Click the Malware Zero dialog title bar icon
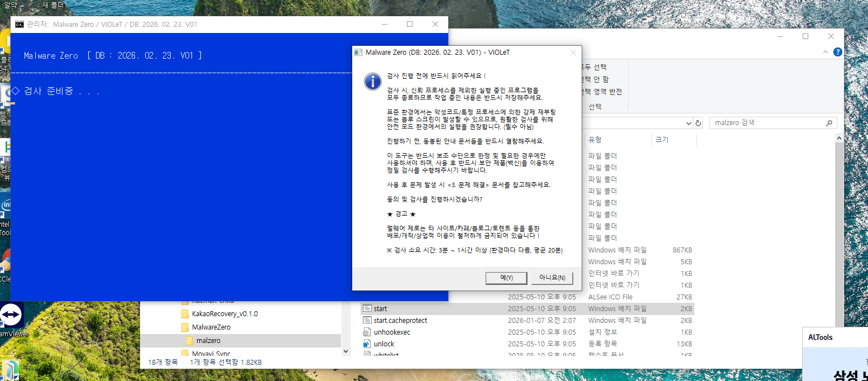868x381 pixels. (x=359, y=53)
